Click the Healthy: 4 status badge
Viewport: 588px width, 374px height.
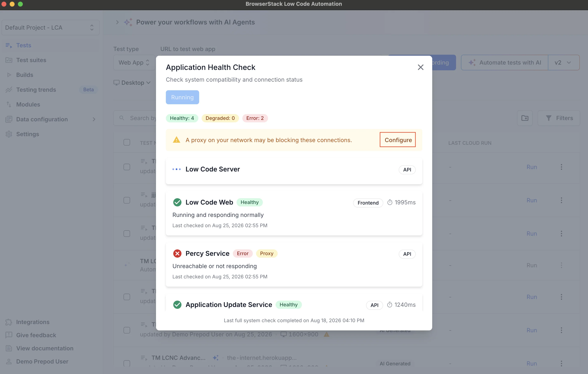click(x=182, y=118)
